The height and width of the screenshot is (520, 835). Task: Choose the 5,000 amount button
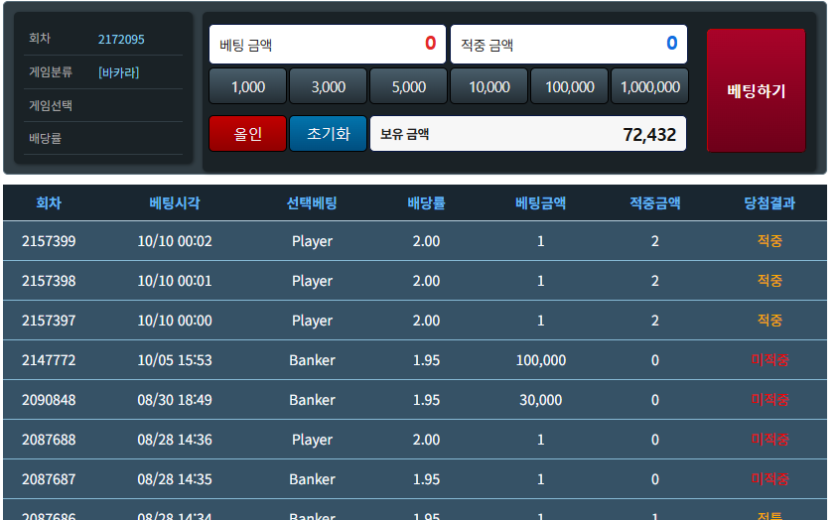408,86
